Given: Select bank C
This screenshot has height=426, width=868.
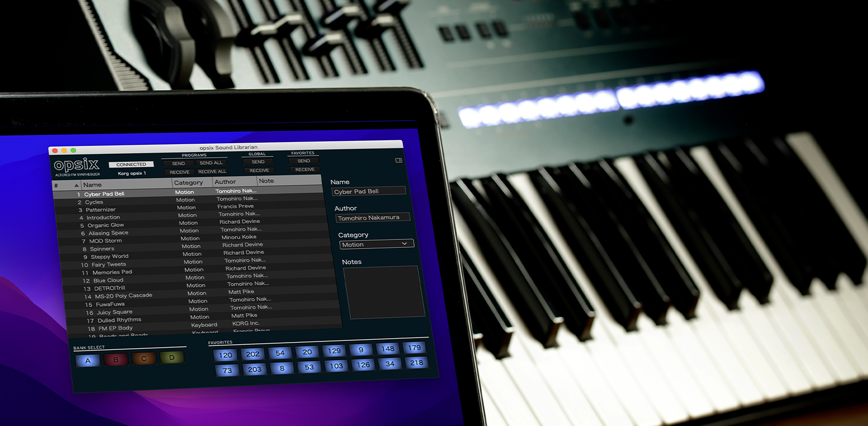Looking at the screenshot, I should coord(144,358).
